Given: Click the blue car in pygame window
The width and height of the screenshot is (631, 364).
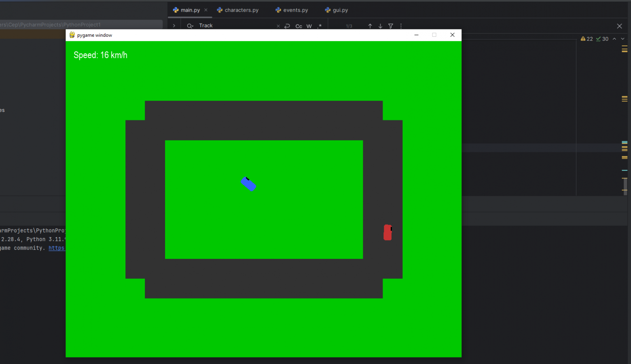Looking at the screenshot, I should (x=249, y=184).
